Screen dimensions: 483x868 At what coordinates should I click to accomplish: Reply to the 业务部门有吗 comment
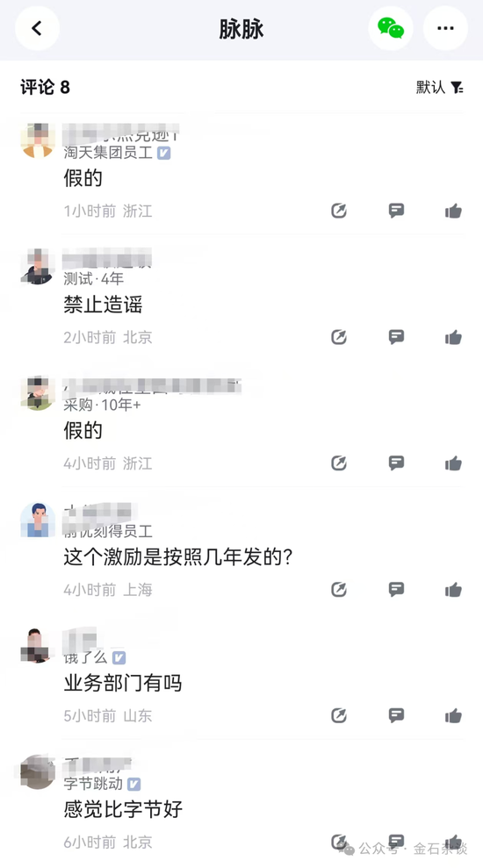(396, 716)
